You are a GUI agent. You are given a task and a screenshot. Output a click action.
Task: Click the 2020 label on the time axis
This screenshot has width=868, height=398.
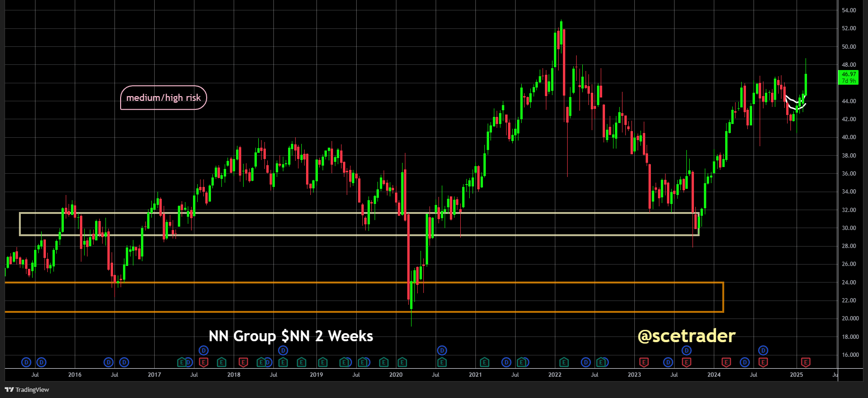[x=396, y=375]
